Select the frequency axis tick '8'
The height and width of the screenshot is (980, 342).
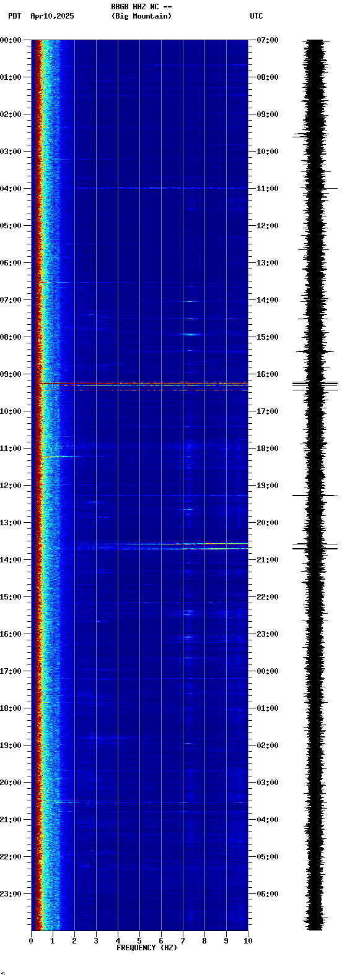[x=204, y=941]
